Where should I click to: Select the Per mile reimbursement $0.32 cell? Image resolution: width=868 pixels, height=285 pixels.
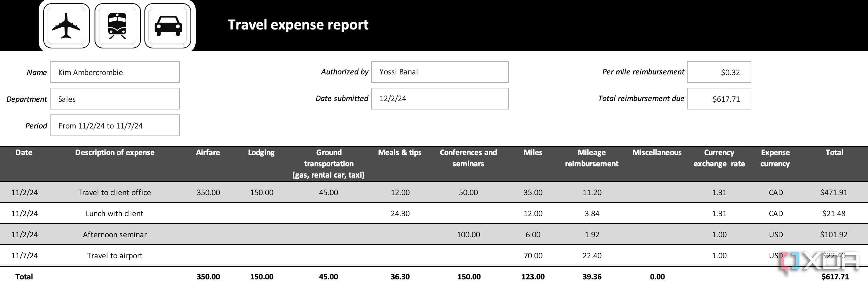pyautogui.click(x=719, y=72)
